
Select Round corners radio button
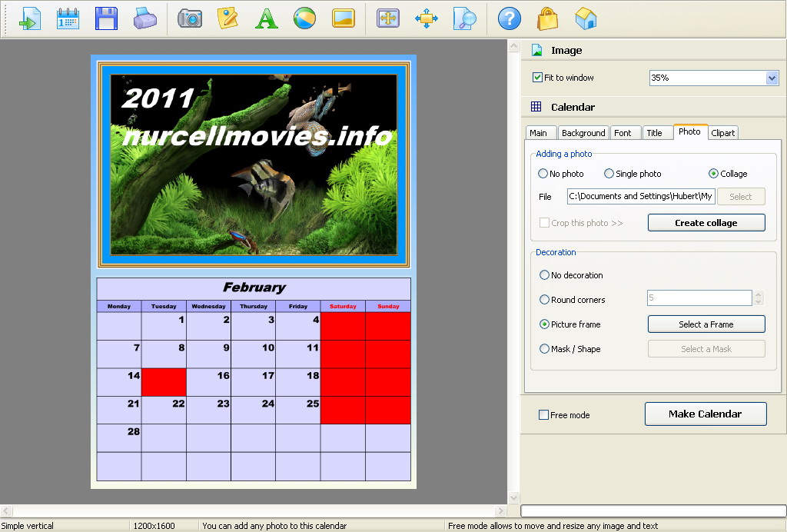pyautogui.click(x=544, y=300)
